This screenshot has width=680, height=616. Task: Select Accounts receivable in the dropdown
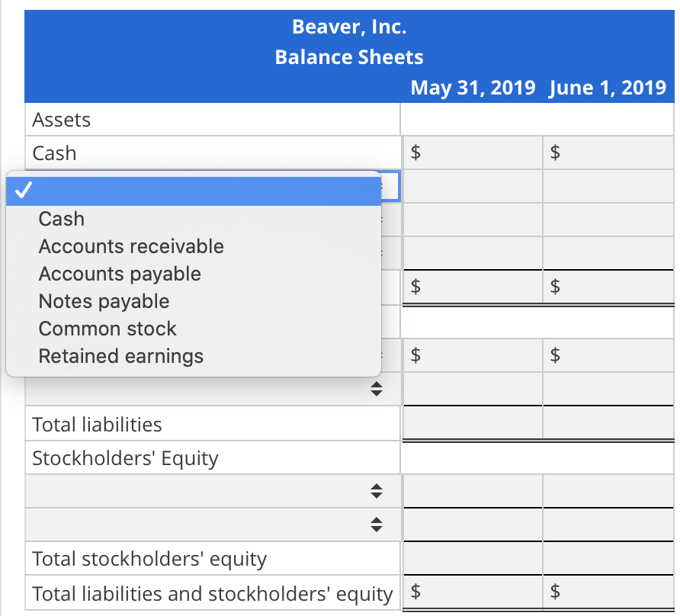[x=130, y=246]
